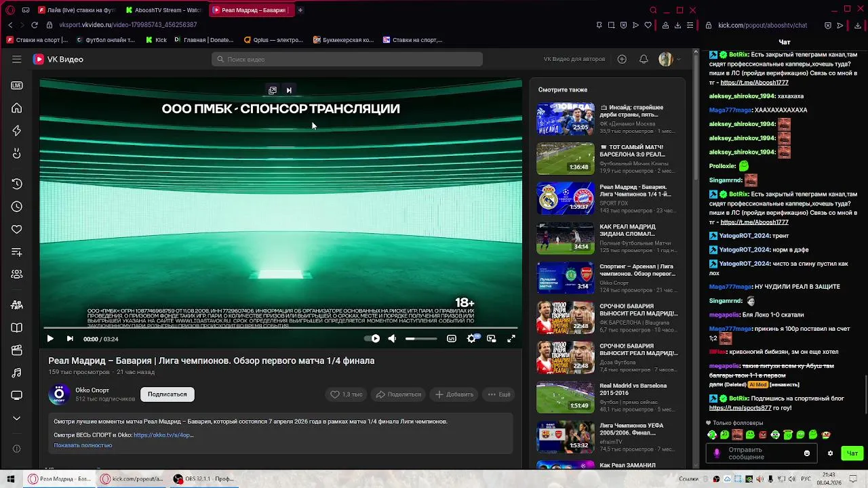Open 'VK Видео для авторов' link
868x488 pixels.
(x=574, y=59)
